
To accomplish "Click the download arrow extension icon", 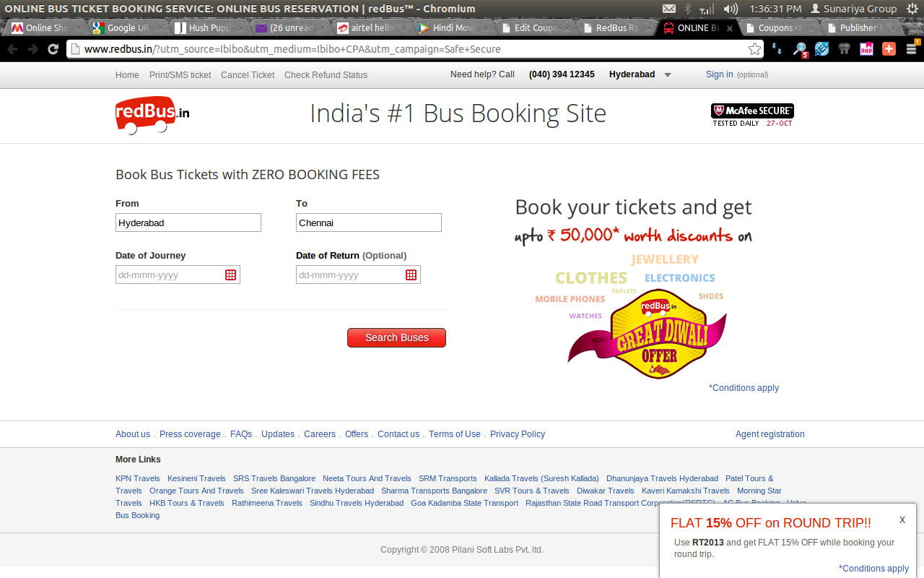I will click(x=777, y=49).
